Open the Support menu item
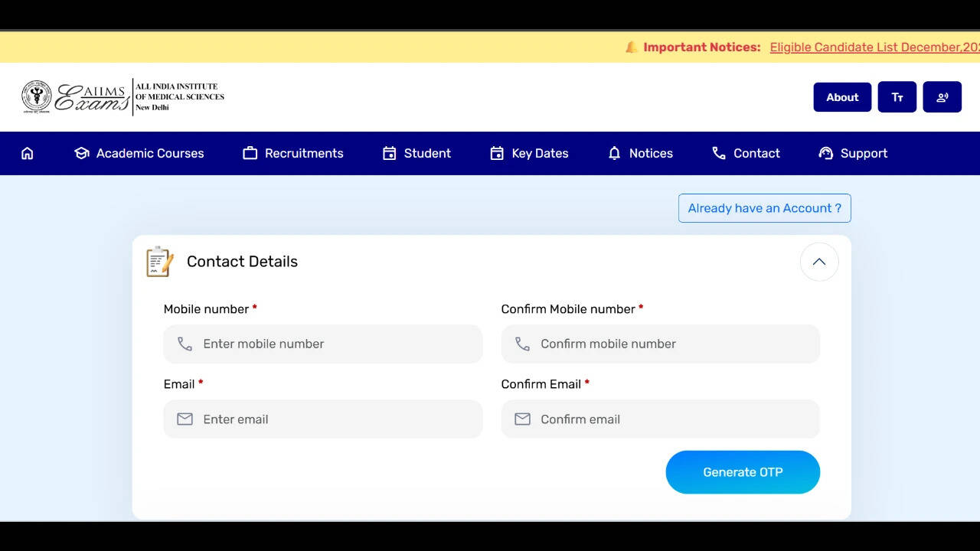 (853, 153)
